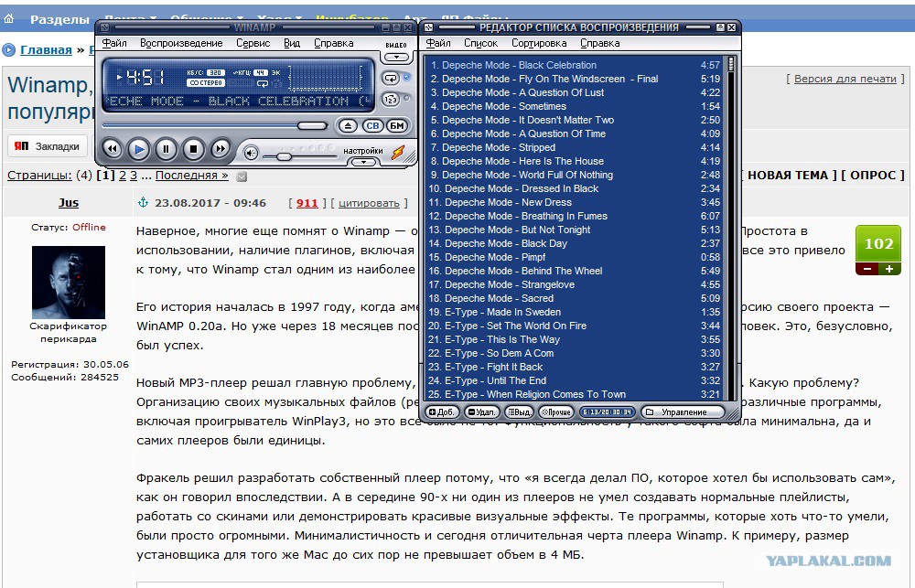Open the Разделы site navigation item
The height and width of the screenshot is (588, 915).
tap(59, 19)
